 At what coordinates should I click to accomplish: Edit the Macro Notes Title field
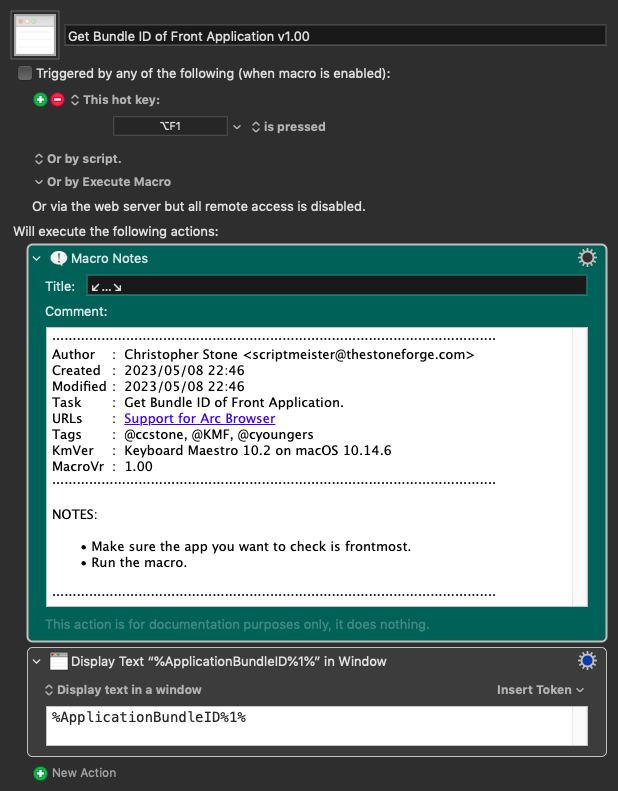pyautogui.click(x=336, y=286)
